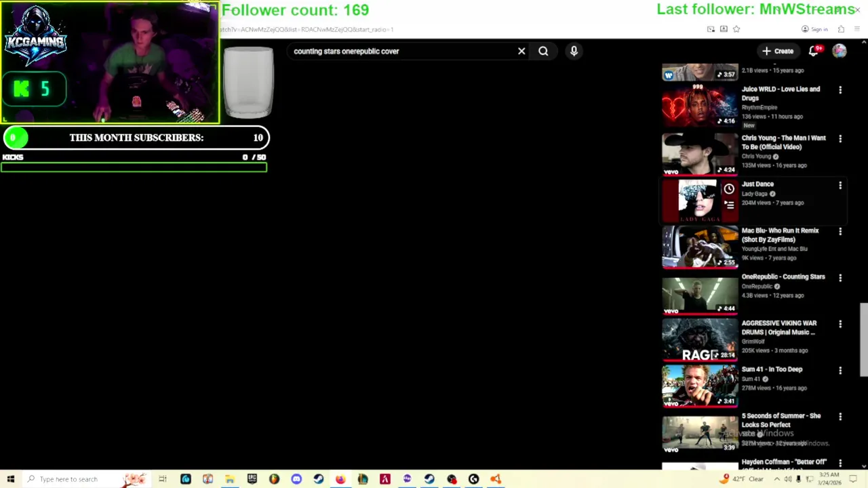The height and width of the screenshot is (488, 868).
Task: Open YouTube notifications bell
Action: coord(814,51)
